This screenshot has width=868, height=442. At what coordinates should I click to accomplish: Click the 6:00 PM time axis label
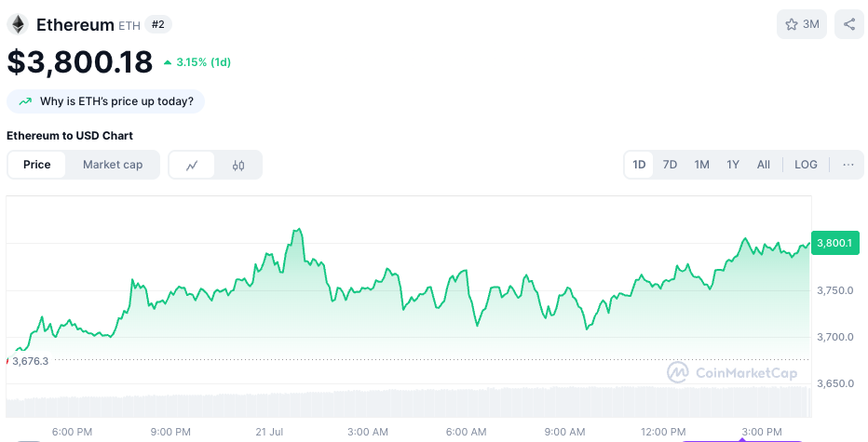[x=72, y=432]
